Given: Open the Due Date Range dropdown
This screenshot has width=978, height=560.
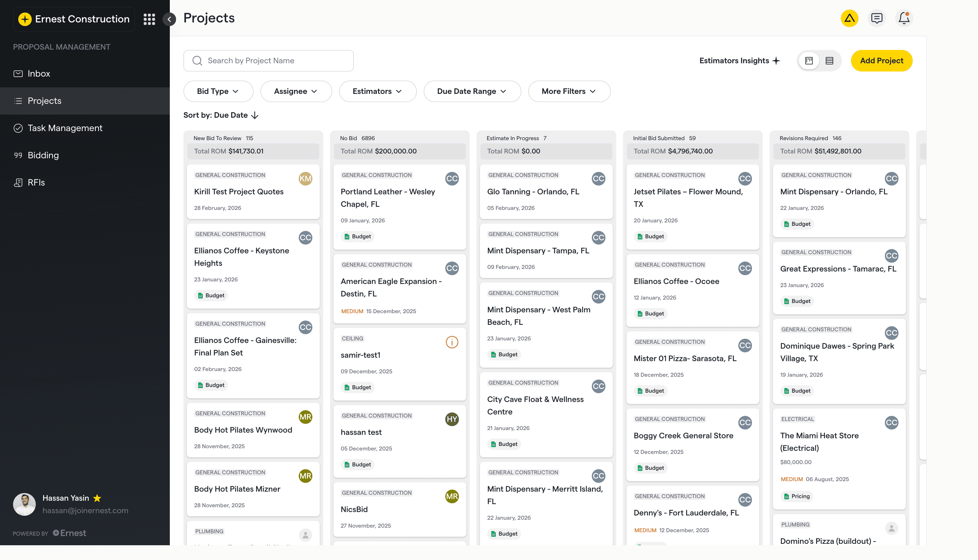Looking at the screenshot, I should coord(472,91).
